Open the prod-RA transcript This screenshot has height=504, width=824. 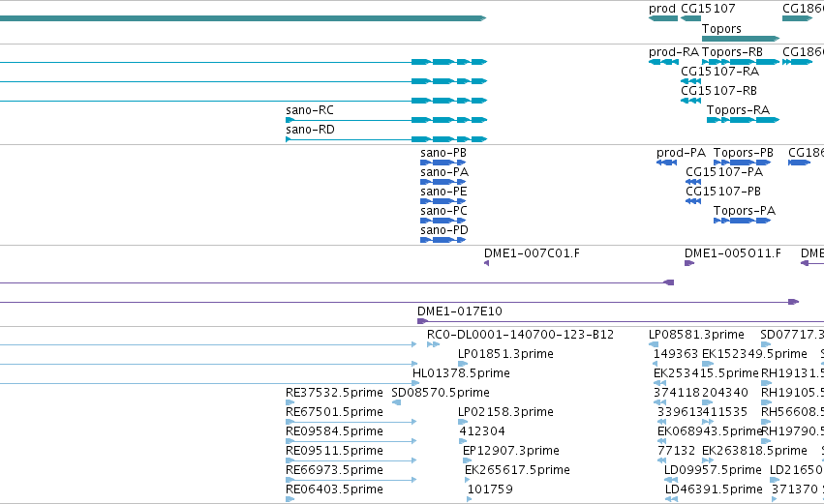tap(663, 62)
